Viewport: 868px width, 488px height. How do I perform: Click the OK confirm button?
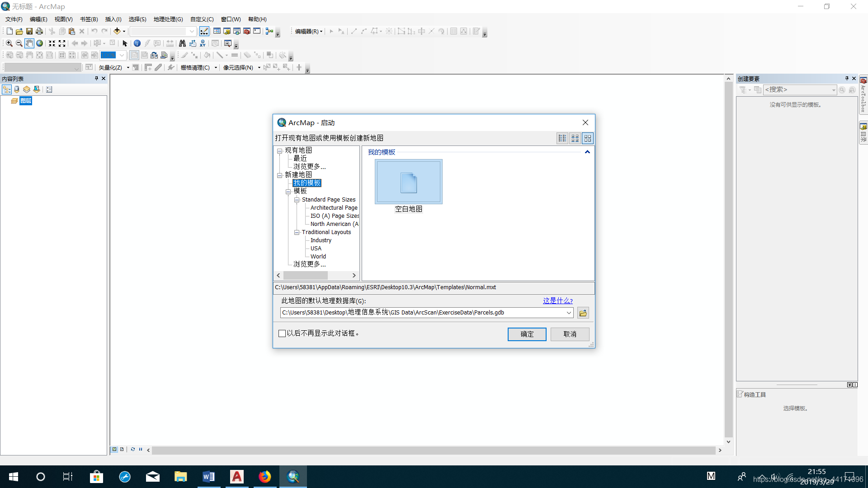(527, 334)
